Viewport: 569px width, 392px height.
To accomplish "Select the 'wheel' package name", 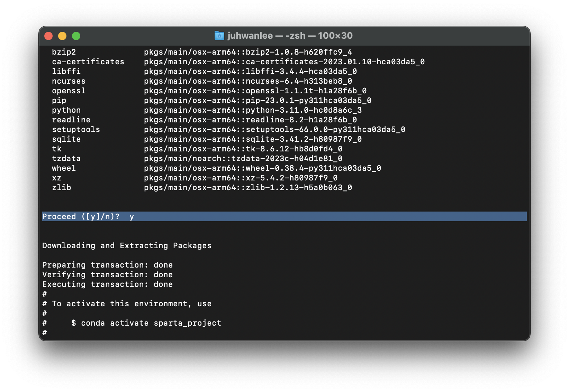I will coord(64,168).
